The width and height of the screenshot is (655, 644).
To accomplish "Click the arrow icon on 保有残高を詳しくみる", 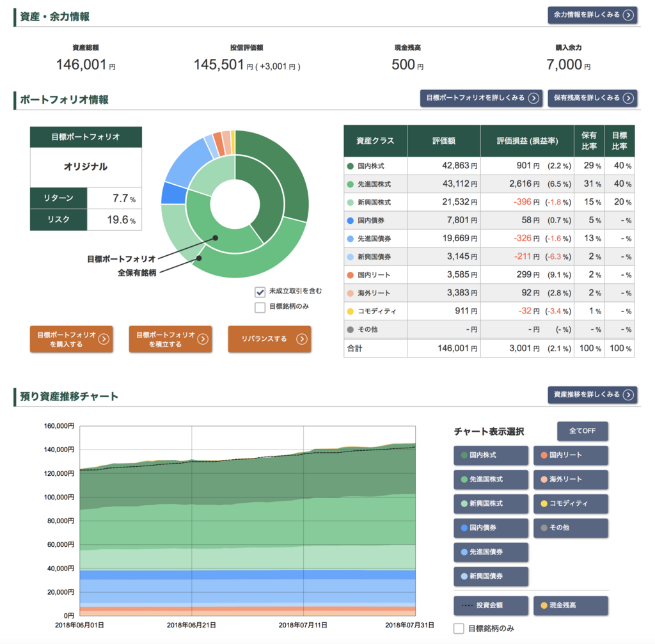I will point(628,98).
